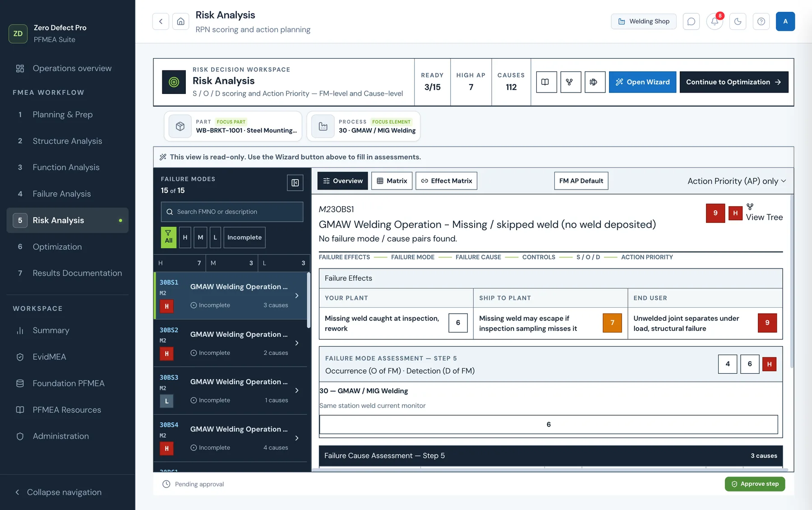812x510 pixels.
Task: Open Failure Analysis step
Action: tap(68, 194)
